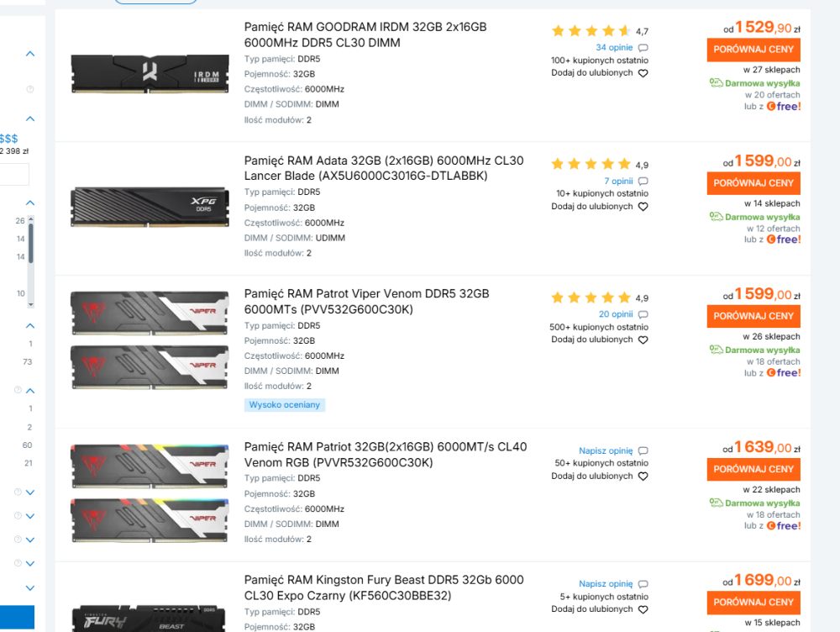Image resolution: width=840 pixels, height=632 pixels.
Task: Compare prices for Adata Lancer Blade
Action: point(753,183)
